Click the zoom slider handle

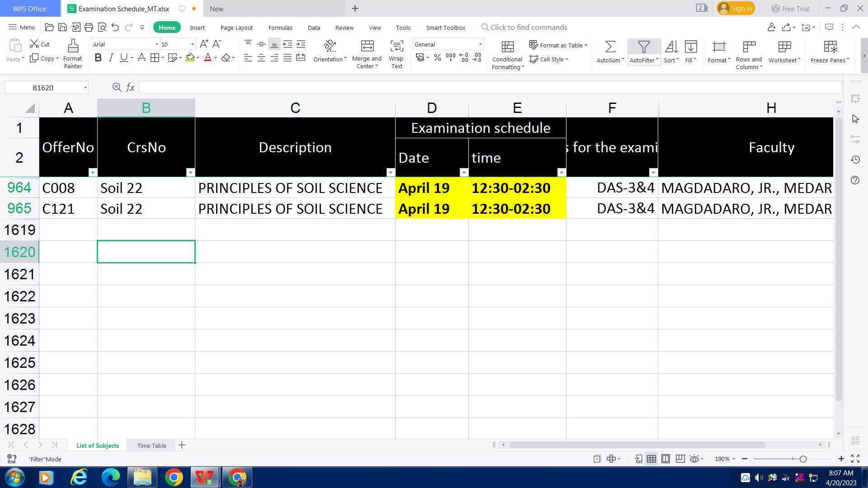tap(803, 459)
